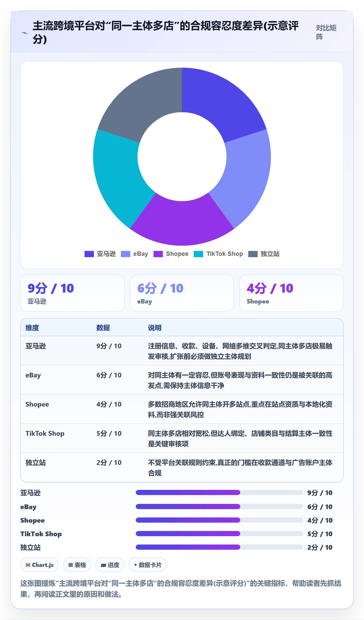Click the 数据 column header
Image resolution: width=364 pixels, height=620 pixels.
[x=103, y=328]
